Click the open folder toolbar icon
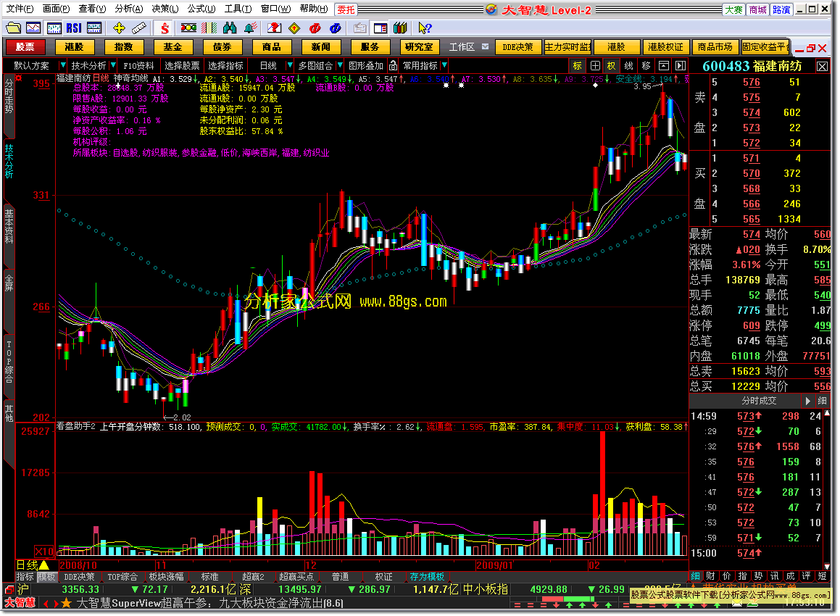 tap(13, 28)
